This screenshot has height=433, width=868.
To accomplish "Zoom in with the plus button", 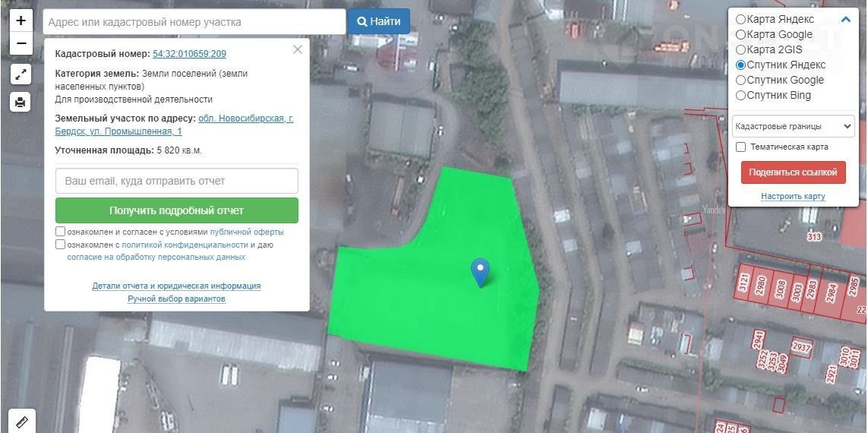I will point(21,21).
